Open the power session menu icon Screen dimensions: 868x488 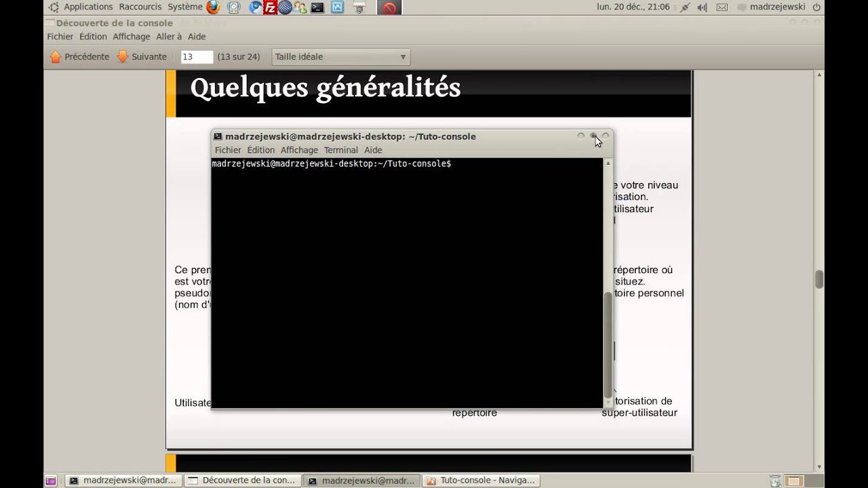[x=816, y=7]
